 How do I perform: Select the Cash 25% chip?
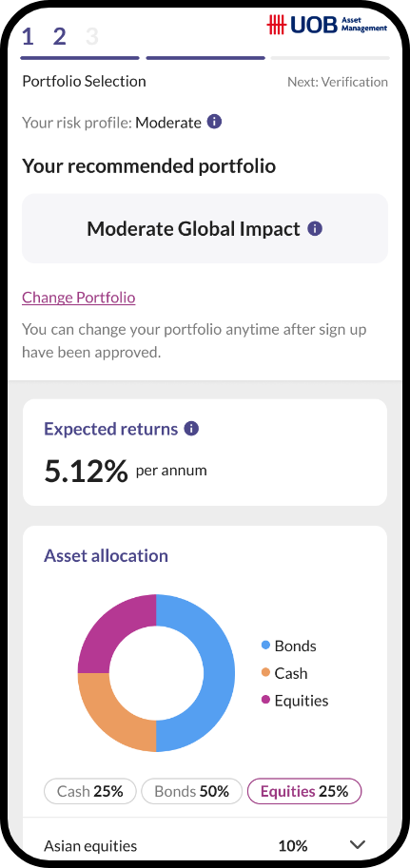point(89,791)
